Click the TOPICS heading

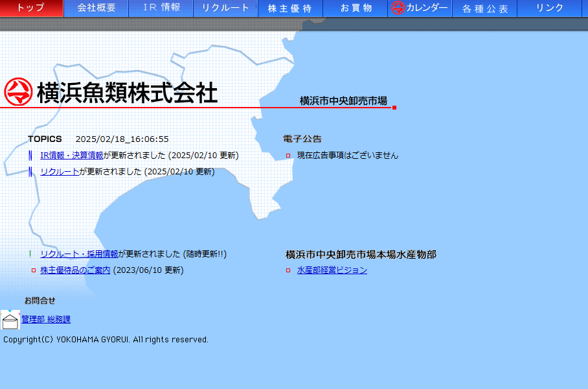pos(45,139)
